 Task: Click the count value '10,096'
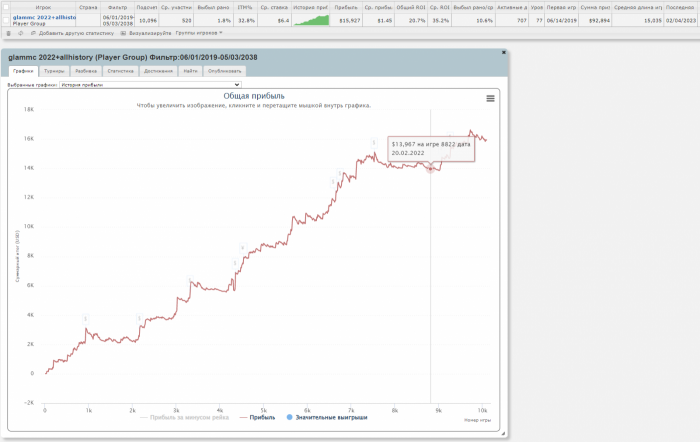tap(148, 21)
